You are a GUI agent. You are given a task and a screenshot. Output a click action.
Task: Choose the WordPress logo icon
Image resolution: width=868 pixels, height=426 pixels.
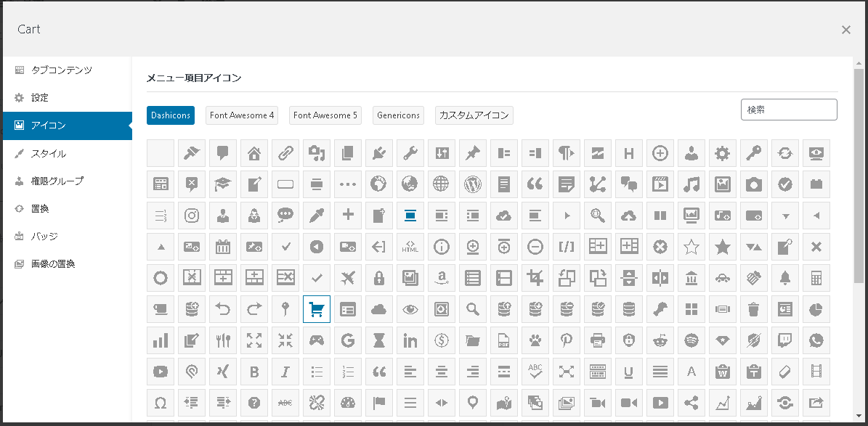(472, 184)
